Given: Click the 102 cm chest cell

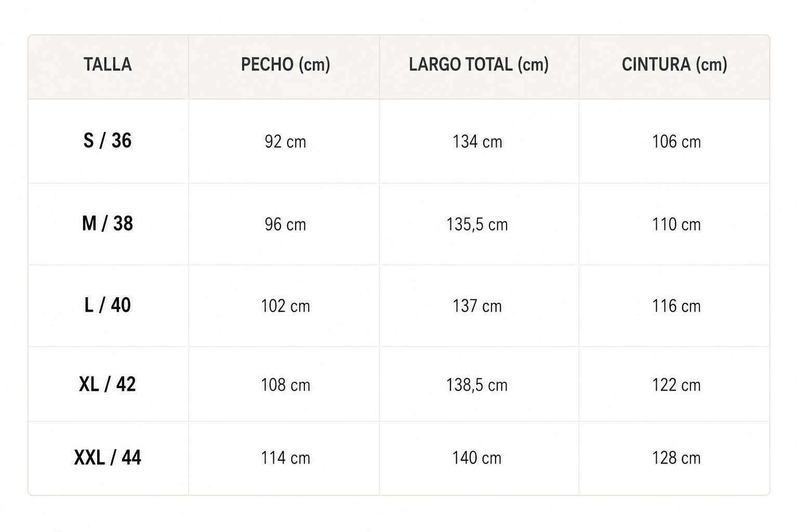Looking at the screenshot, I should (285, 306).
